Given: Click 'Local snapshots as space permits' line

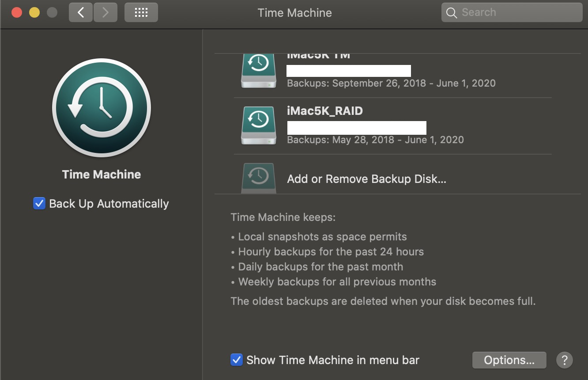Looking at the screenshot, I should 319,237.
